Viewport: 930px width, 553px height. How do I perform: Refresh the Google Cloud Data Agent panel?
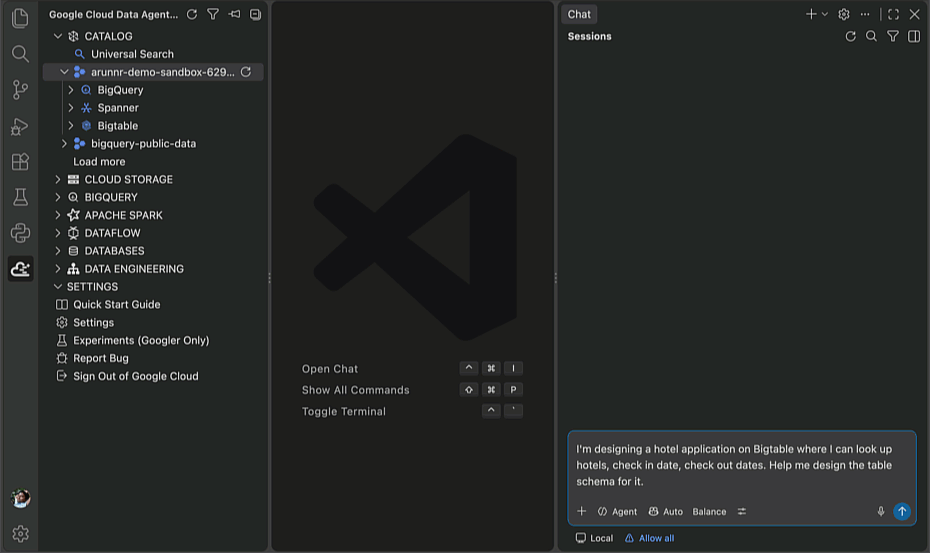click(192, 14)
